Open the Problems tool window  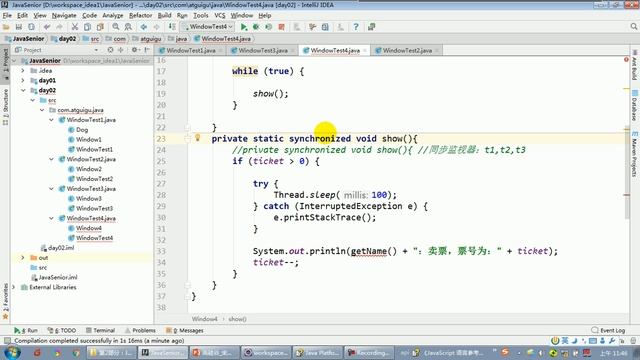(x=140, y=330)
